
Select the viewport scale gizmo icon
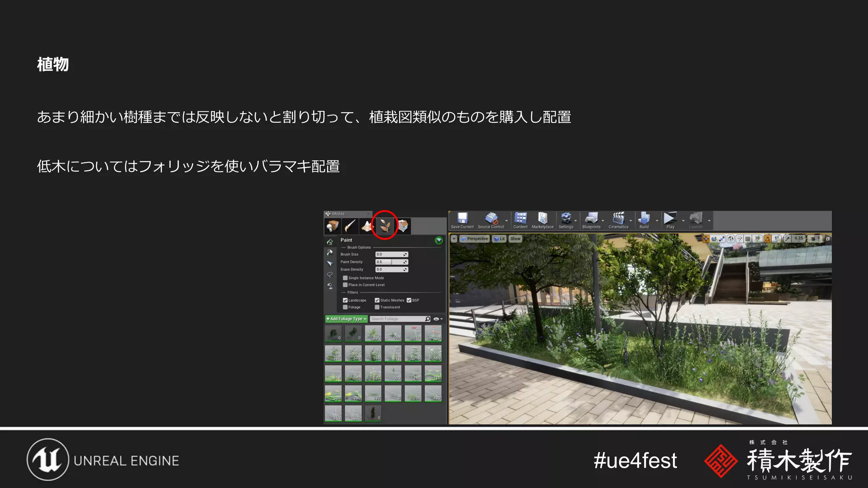[722, 239]
